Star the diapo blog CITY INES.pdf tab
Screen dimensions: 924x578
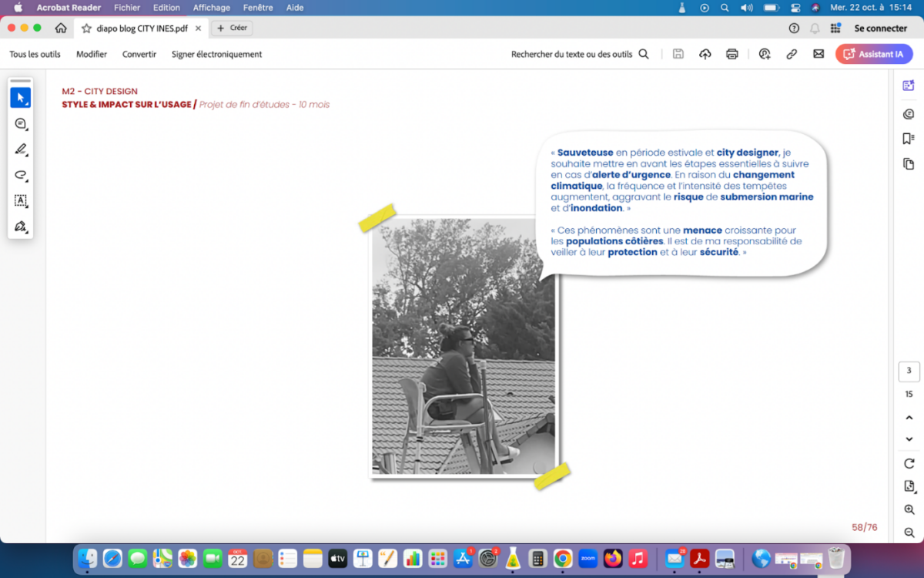click(86, 29)
